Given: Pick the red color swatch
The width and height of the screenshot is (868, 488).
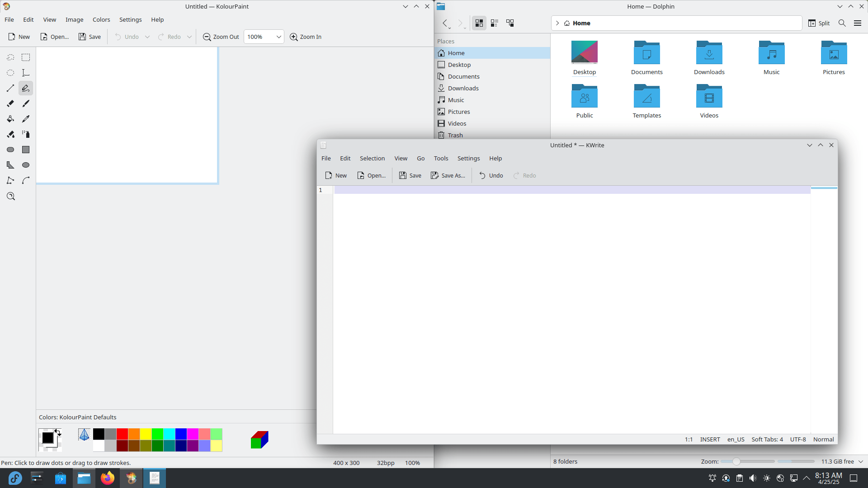Looking at the screenshot, I should tap(122, 434).
